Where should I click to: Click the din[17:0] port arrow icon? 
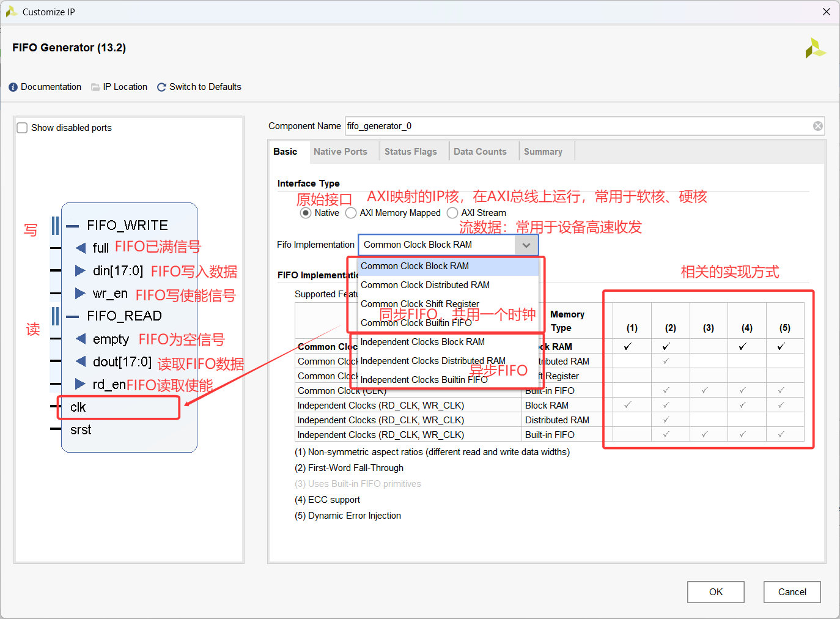click(80, 270)
